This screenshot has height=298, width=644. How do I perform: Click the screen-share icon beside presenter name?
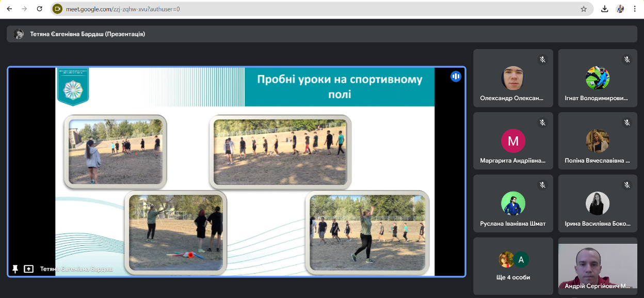29,269
